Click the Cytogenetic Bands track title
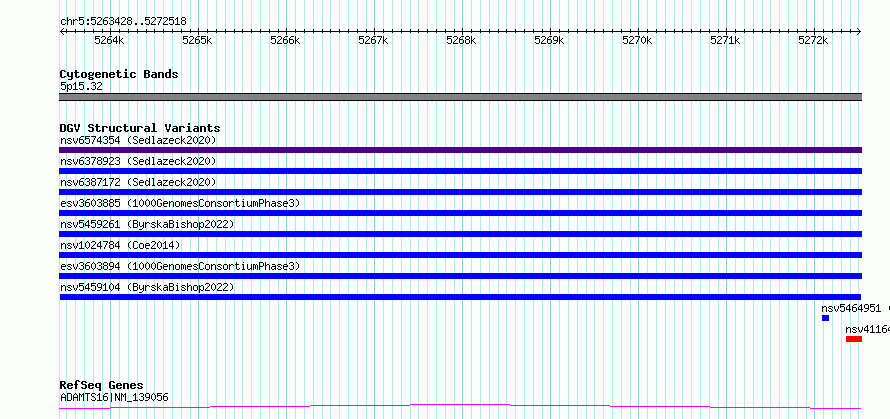This screenshot has height=419, width=890. 119,74
